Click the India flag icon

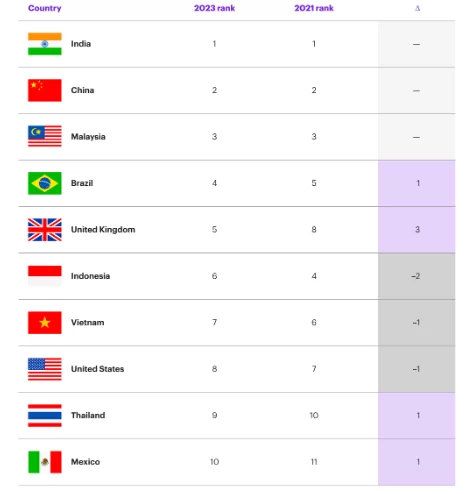tap(45, 44)
